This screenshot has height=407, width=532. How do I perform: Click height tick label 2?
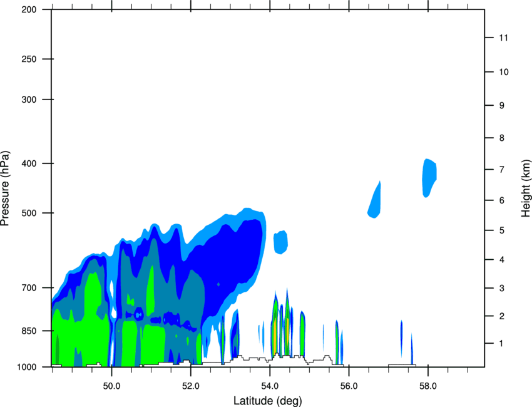[x=502, y=316]
